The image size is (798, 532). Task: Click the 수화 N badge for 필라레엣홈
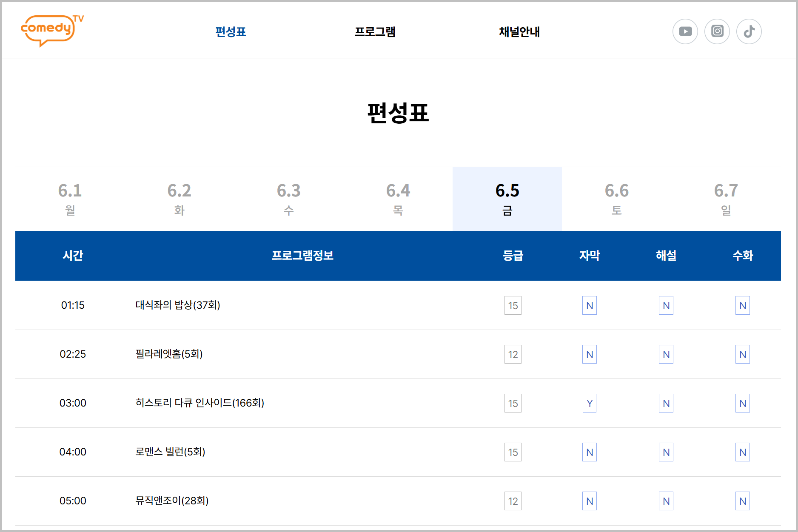click(743, 354)
